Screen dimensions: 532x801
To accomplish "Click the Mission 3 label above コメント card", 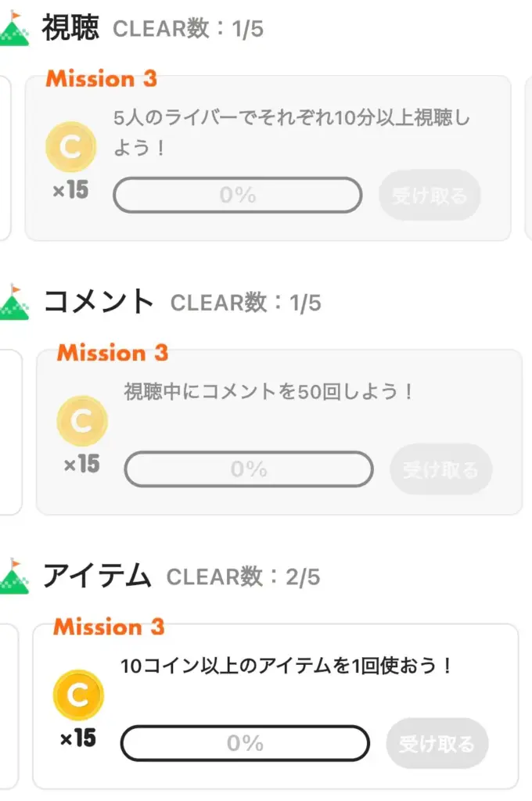I will (x=113, y=353).
